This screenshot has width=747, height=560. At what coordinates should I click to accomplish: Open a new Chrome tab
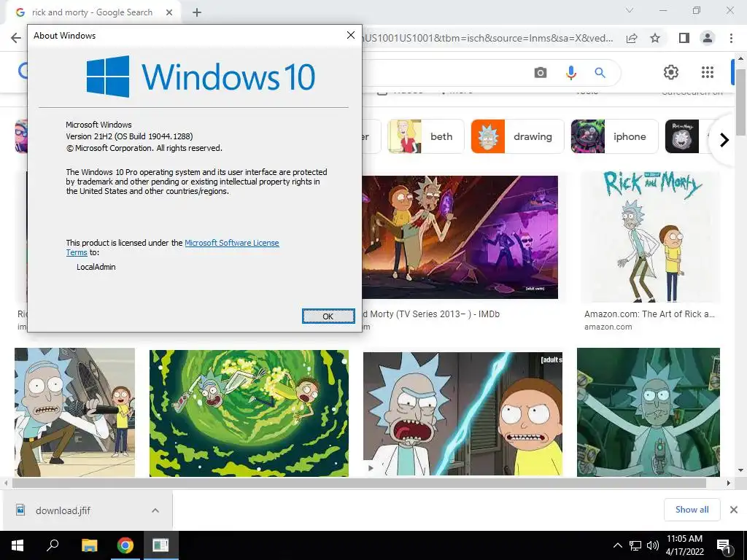(197, 12)
